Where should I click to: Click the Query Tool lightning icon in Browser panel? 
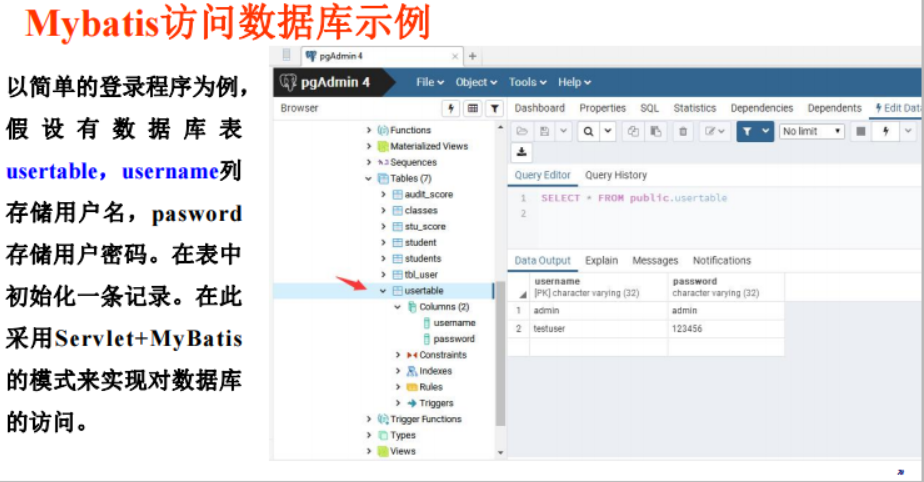tap(451, 108)
